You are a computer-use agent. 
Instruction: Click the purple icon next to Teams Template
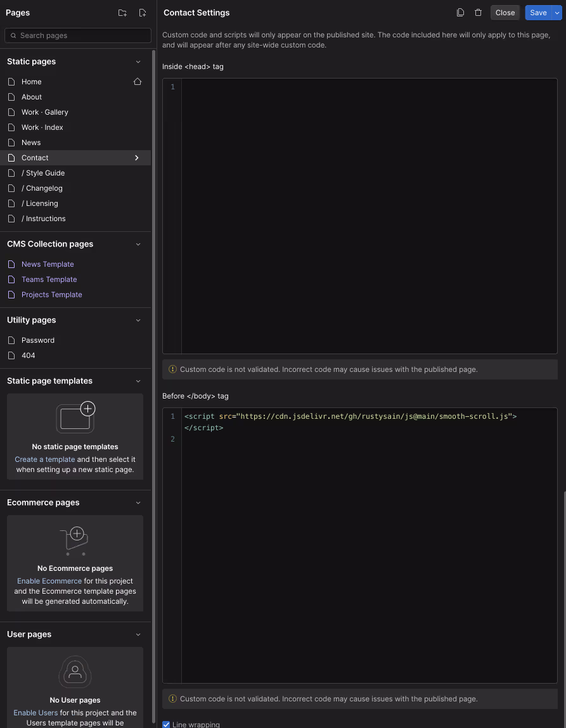click(11, 279)
